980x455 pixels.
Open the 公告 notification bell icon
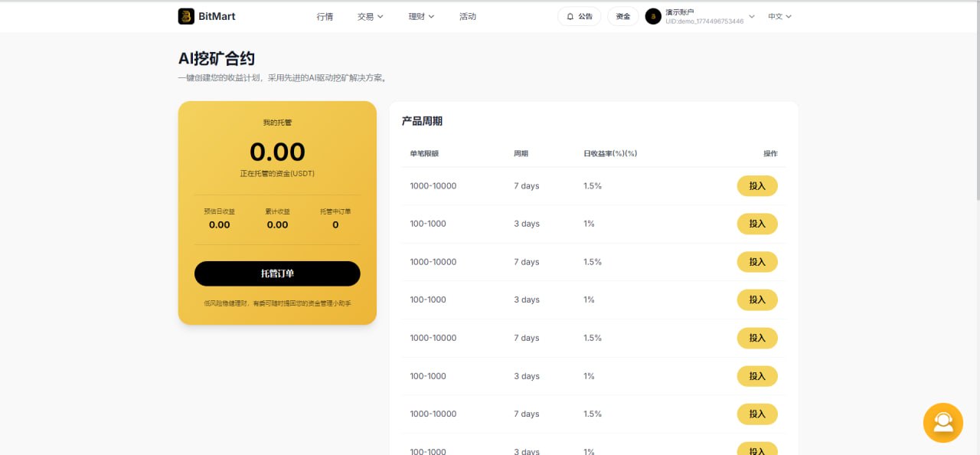(579, 16)
